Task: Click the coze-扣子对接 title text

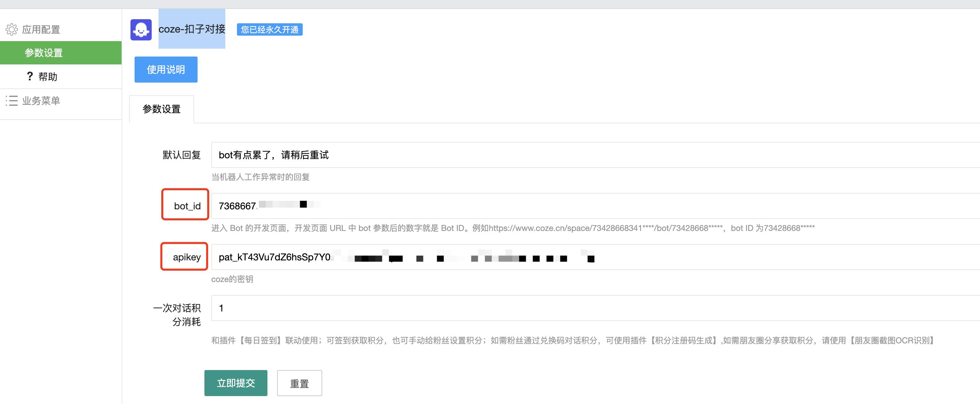Action: coord(192,29)
